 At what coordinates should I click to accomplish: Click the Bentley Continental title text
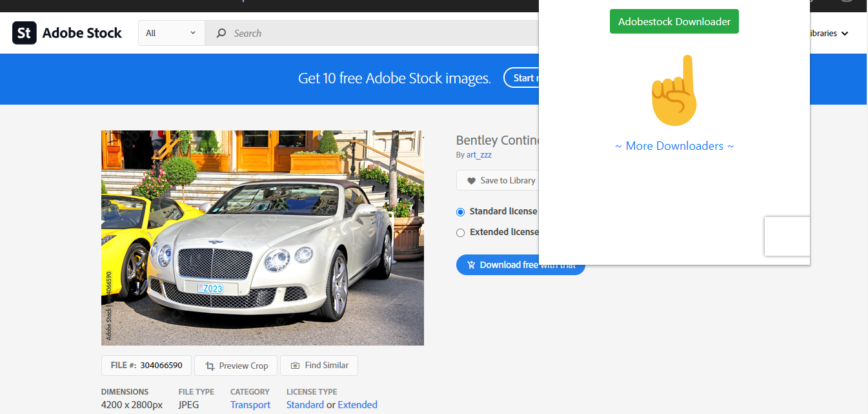(x=497, y=140)
